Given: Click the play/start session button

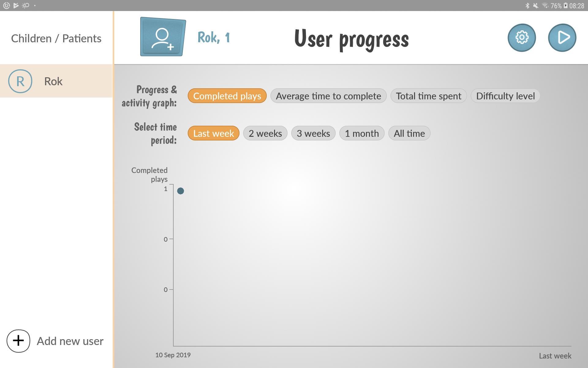Looking at the screenshot, I should (x=562, y=37).
